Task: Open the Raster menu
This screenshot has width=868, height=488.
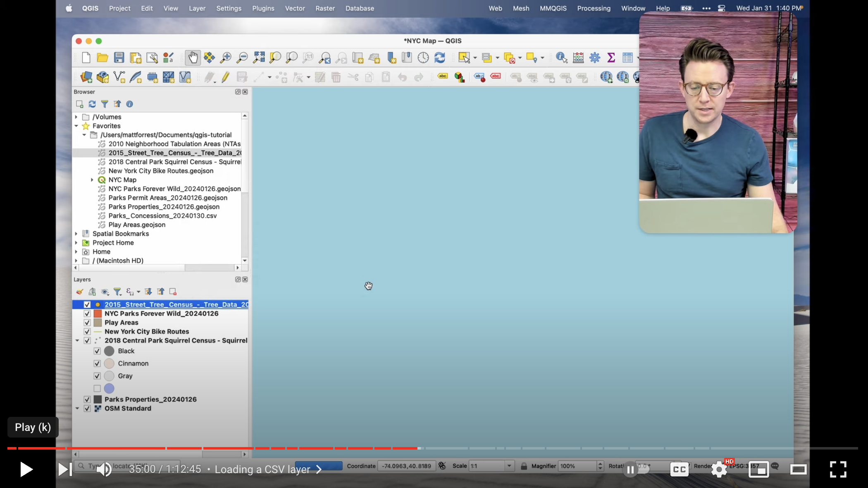Action: coord(325,8)
